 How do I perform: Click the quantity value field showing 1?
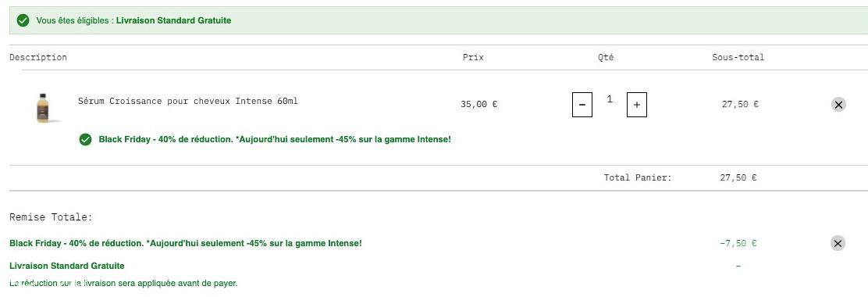[x=610, y=99]
